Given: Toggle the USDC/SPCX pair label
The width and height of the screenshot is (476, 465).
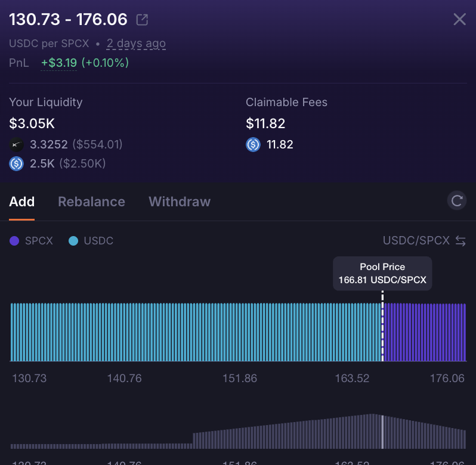Looking at the screenshot, I should (x=416, y=240).
